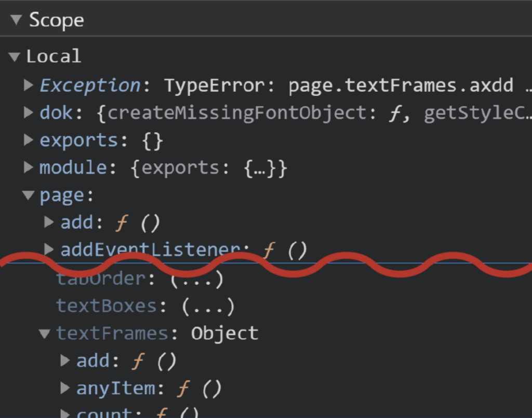Invoke the tabOrder getter (...)

tap(196, 279)
